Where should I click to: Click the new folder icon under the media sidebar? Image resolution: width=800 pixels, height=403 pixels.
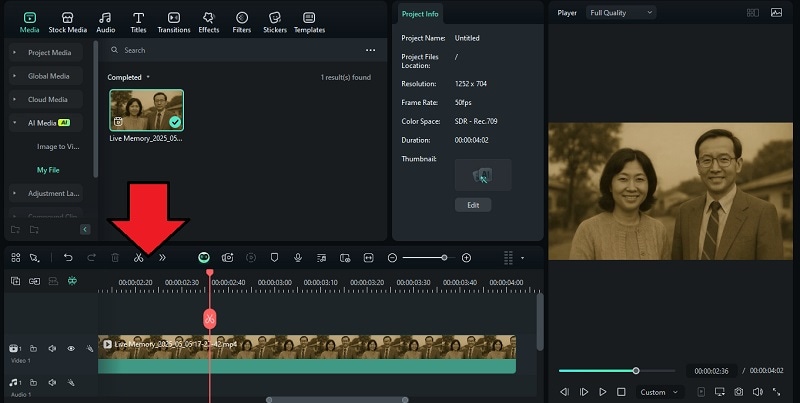(x=15, y=230)
